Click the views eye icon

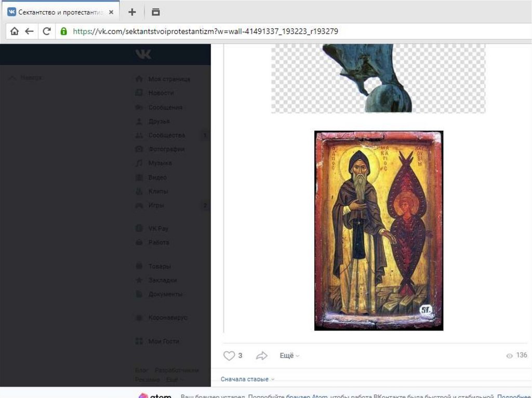pos(509,355)
